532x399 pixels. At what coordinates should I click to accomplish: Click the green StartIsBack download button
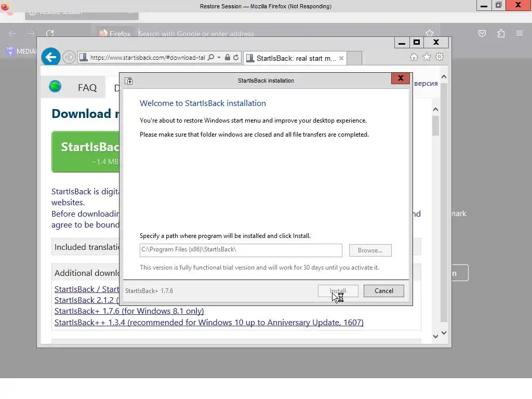(x=86, y=152)
